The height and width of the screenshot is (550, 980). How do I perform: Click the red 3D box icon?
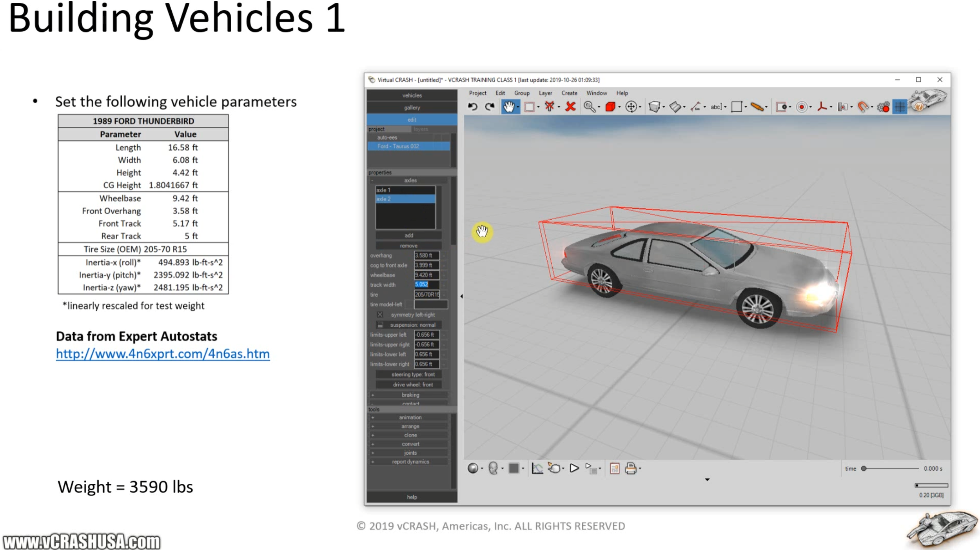click(610, 107)
